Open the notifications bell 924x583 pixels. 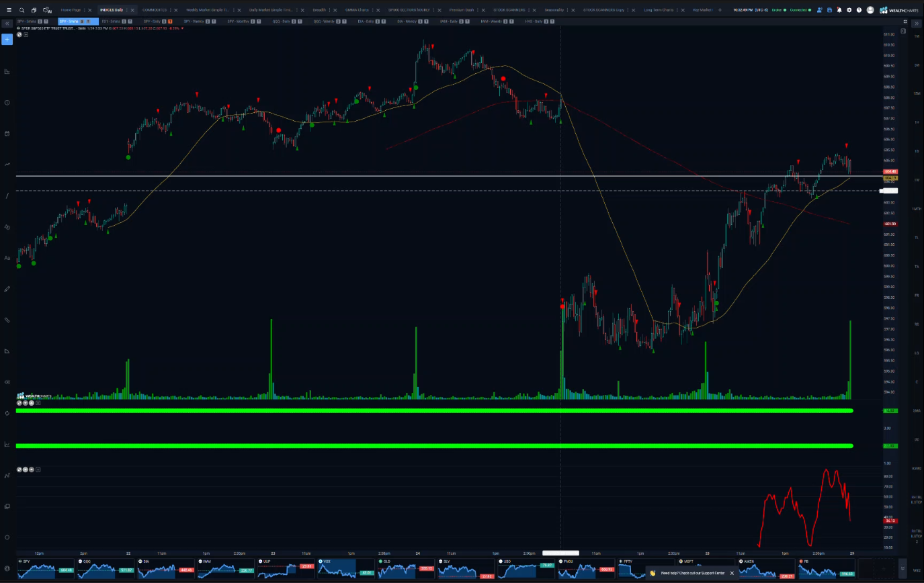pos(839,10)
